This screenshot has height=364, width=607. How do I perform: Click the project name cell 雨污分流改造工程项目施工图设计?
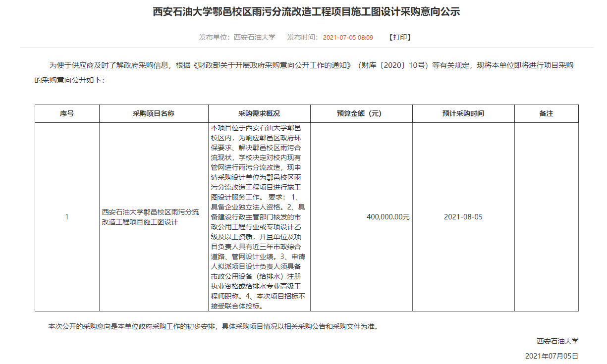click(154, 217)
